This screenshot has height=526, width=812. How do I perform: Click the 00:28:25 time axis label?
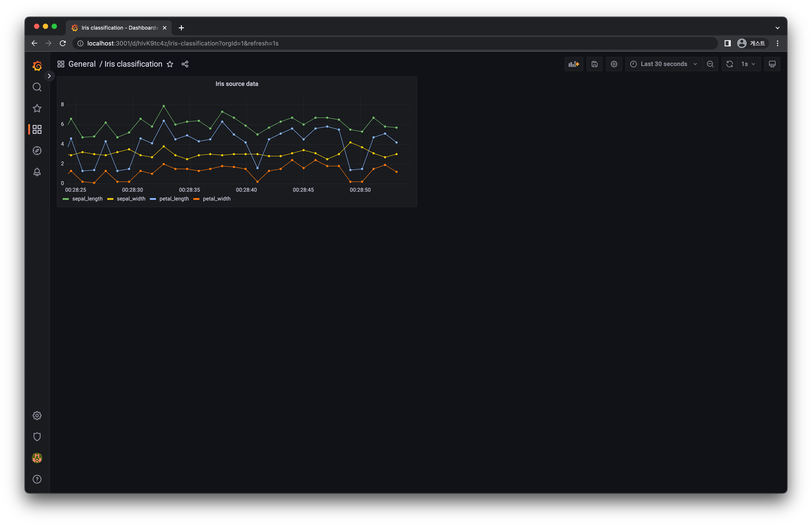click(x=75, y=190)
